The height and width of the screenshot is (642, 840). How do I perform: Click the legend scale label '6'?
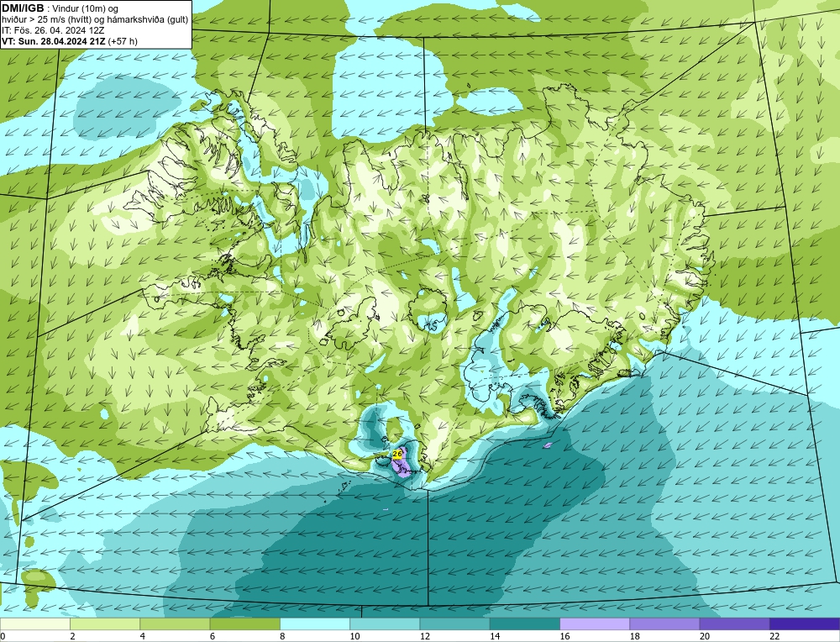click(x=213, y=636)
